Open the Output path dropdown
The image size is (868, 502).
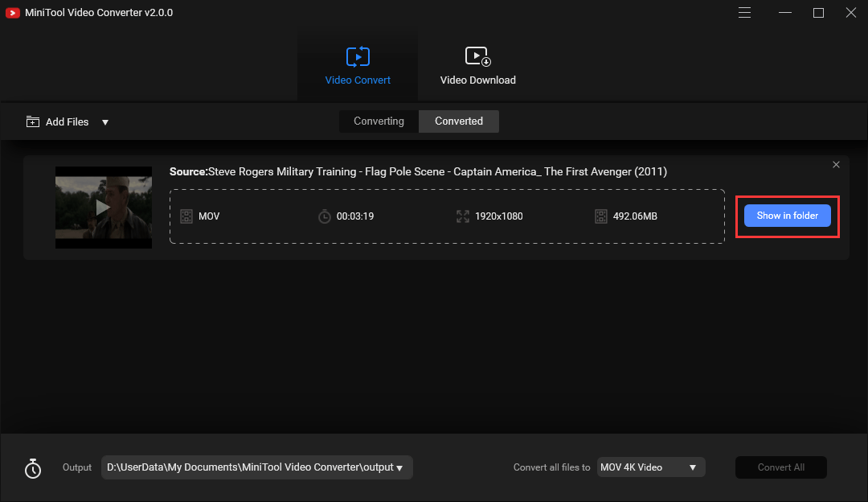point(257,467)
